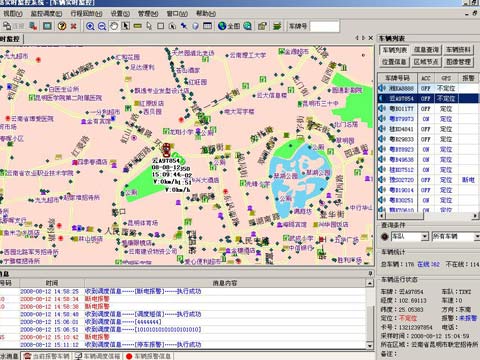Image resolution: width=480 pixels, height=360 pixels.
Task: Click the 信息查询 button
Action: pos(426,50)
